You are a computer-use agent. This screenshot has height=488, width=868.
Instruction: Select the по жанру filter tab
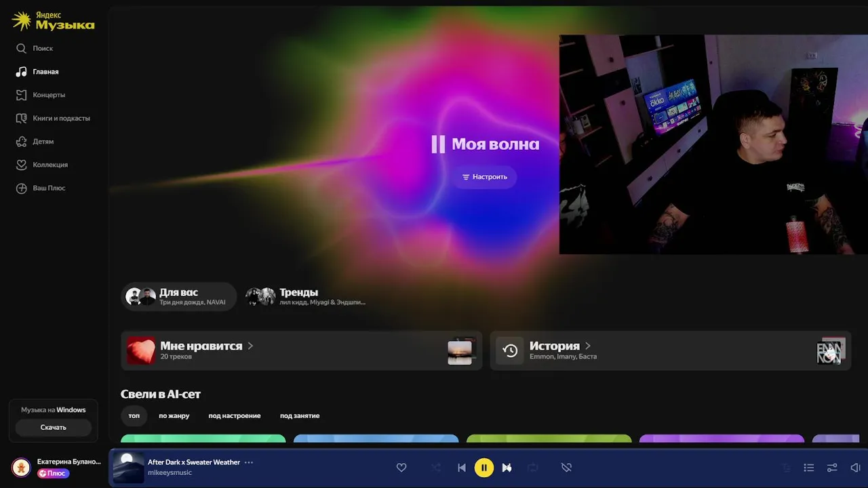(174, 415)
